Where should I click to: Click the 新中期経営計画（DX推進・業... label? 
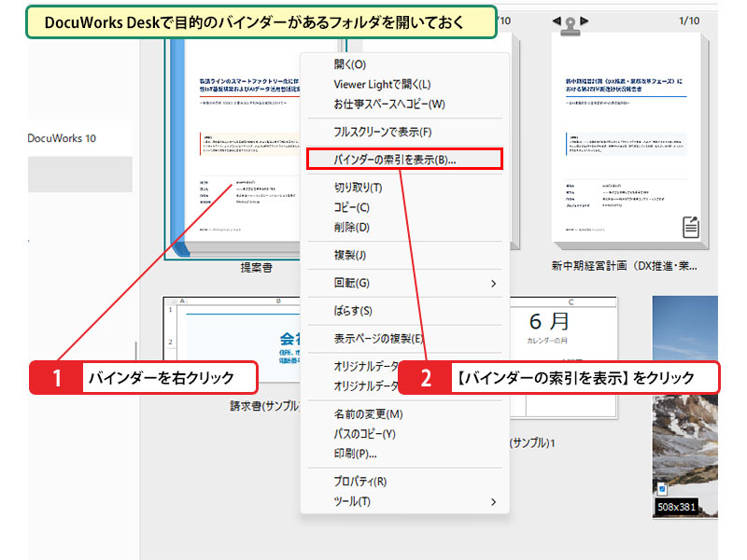pyautogui.click(x=624, y=266)
